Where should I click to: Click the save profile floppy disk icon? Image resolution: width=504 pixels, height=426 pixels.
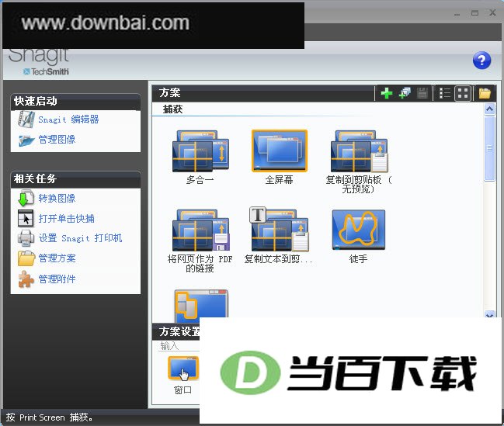422,93
